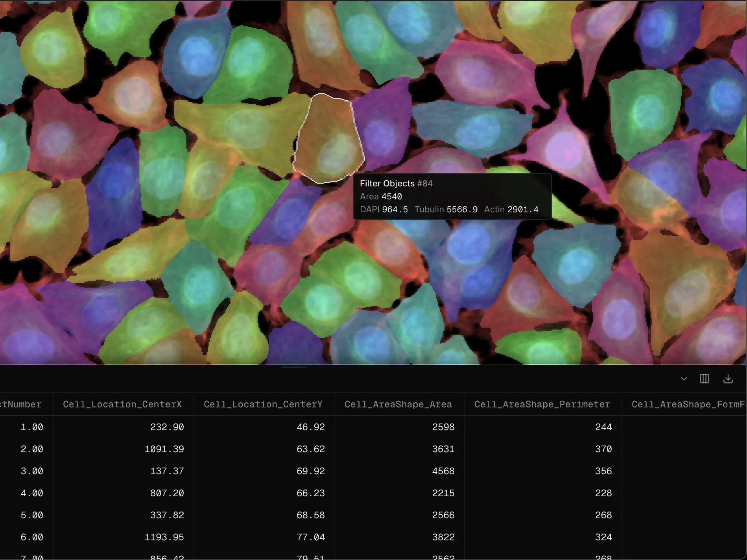Sort by Cell_AreaShape_Area column
747x560 pixels.
point(398,404)
